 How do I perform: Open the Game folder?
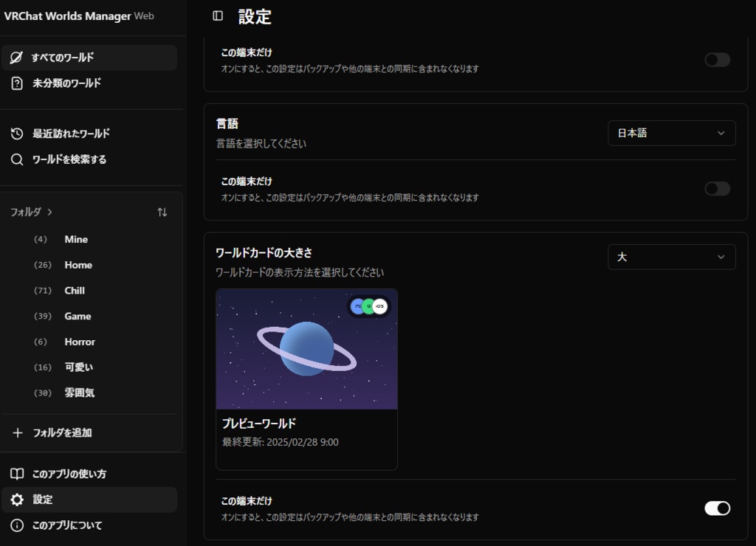(78, 316)
